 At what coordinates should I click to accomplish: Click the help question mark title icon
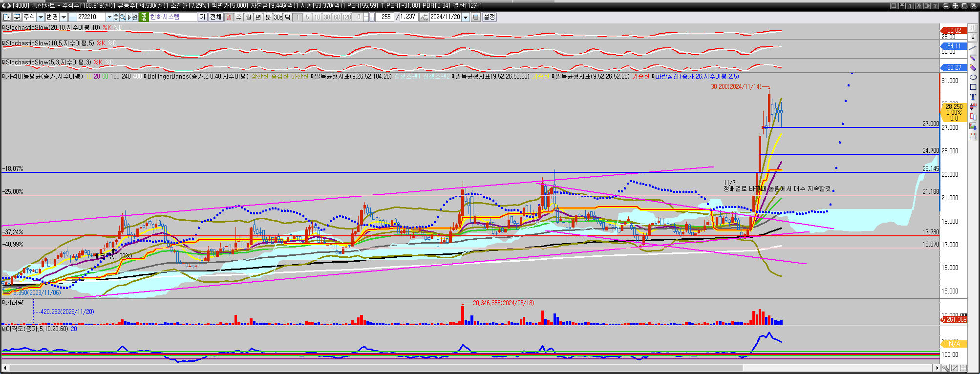pos(935,6)
